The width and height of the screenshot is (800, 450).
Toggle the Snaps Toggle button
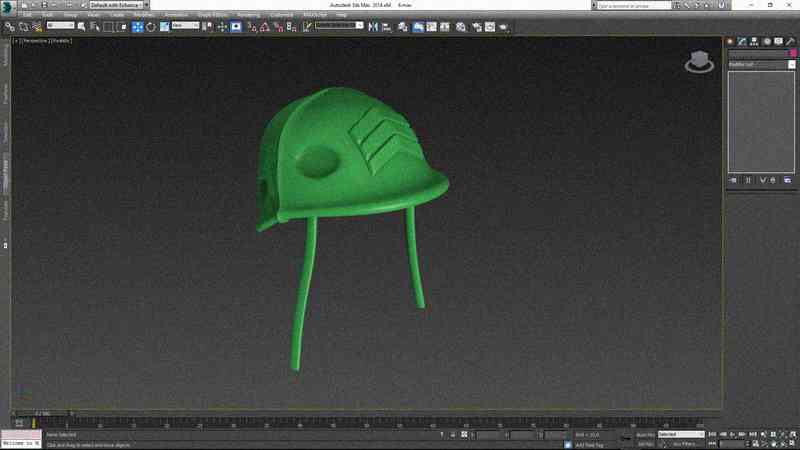[x=252, y=27]
